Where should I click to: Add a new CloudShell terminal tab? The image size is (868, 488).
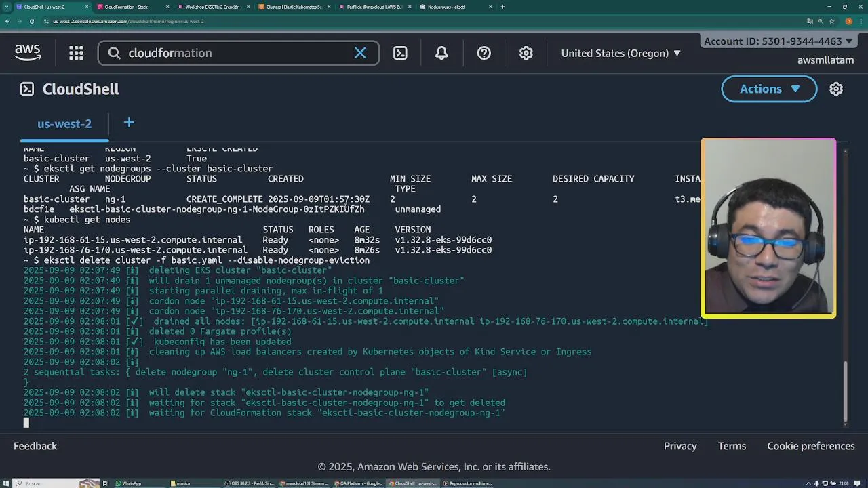coord(129,123)
